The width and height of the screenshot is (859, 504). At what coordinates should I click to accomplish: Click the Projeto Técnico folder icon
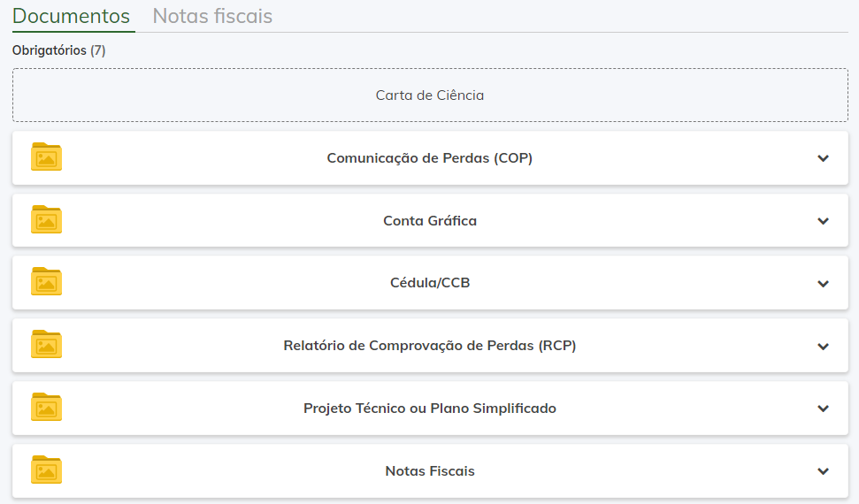46,409
